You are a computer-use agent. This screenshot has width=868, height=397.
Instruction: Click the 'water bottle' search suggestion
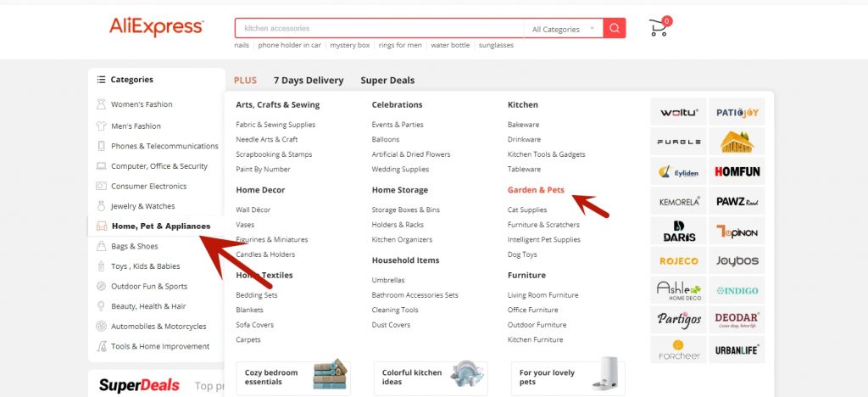coord(449,45)
